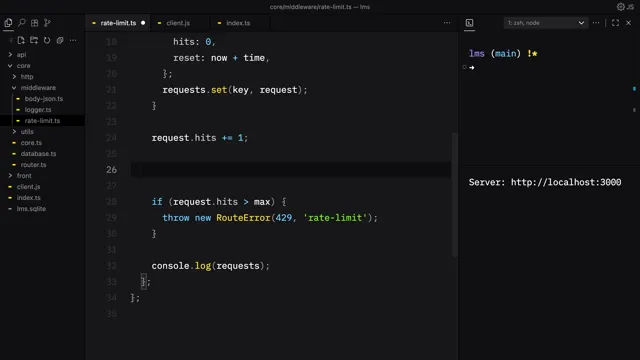The image size is (640, 360).
Task: Open terminal panel more actions ellipsis
Action: point(596,23)
